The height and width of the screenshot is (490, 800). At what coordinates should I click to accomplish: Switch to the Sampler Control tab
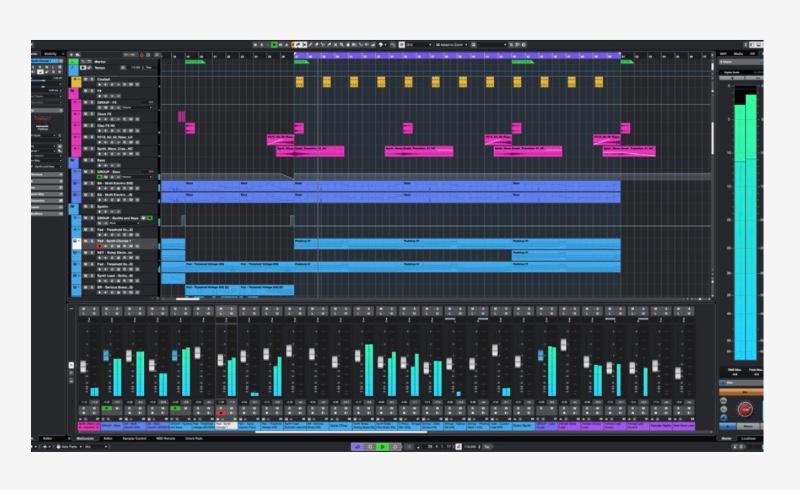pyautogui.click(x=134, y=438)
